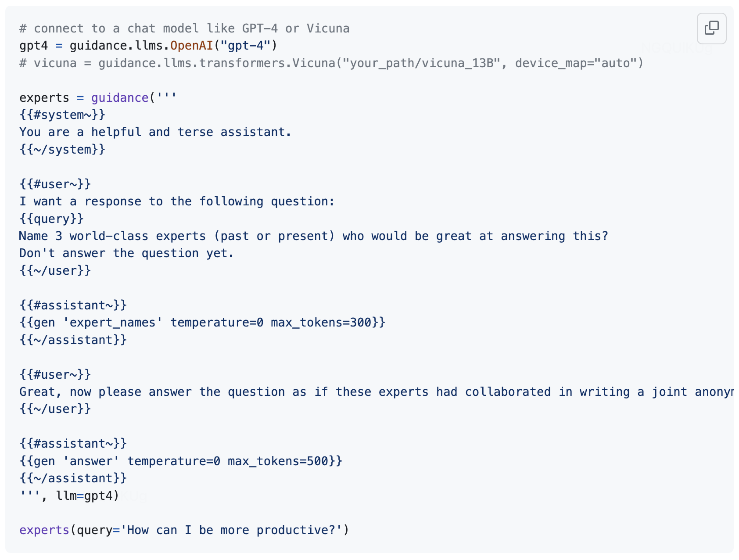Click the 'Name 3 world-class experts' line

(313, 236)
